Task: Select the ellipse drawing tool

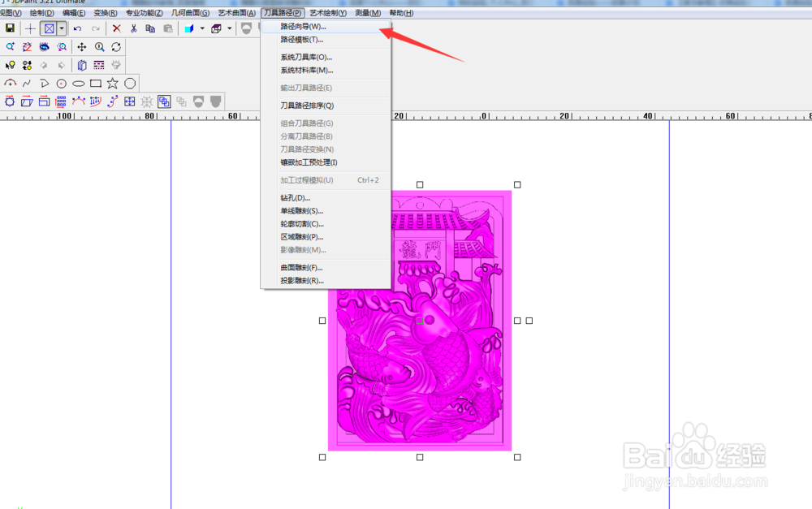Action: [78, 84]
